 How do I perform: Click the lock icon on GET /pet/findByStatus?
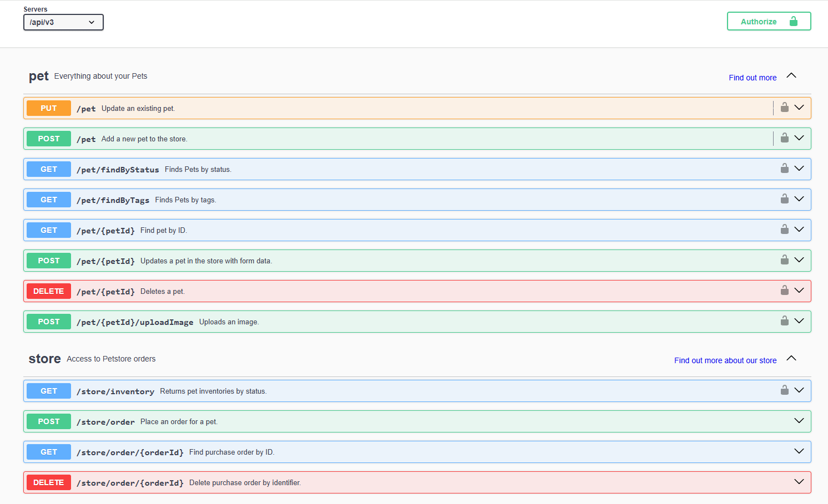pos(784,169)
